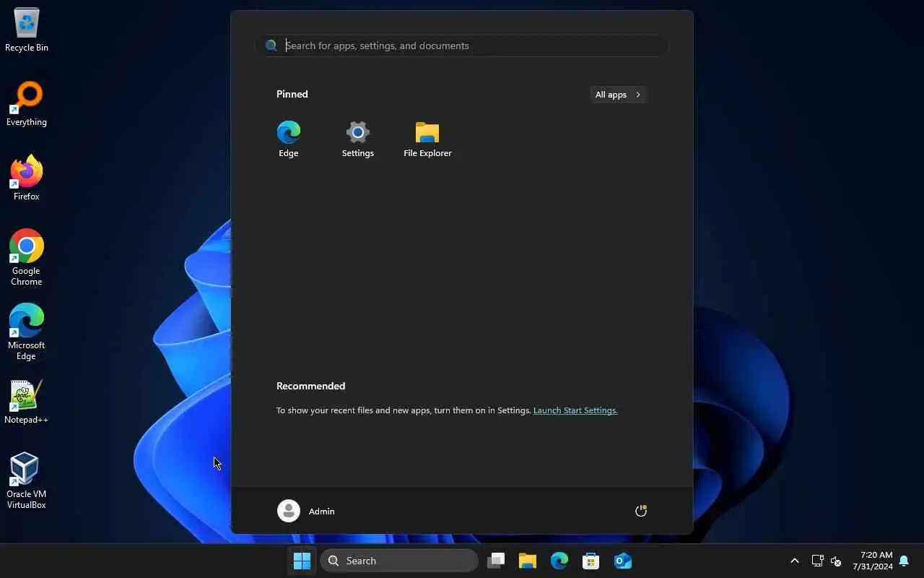The image size is (924, 578).
Task: Launch Edge from the taskbar
Action: (559, 561)
